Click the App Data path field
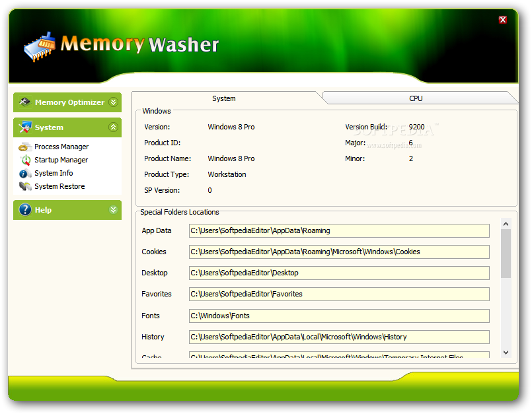The image size is (532, 414). pyautogui.click(x=339, y=230)
